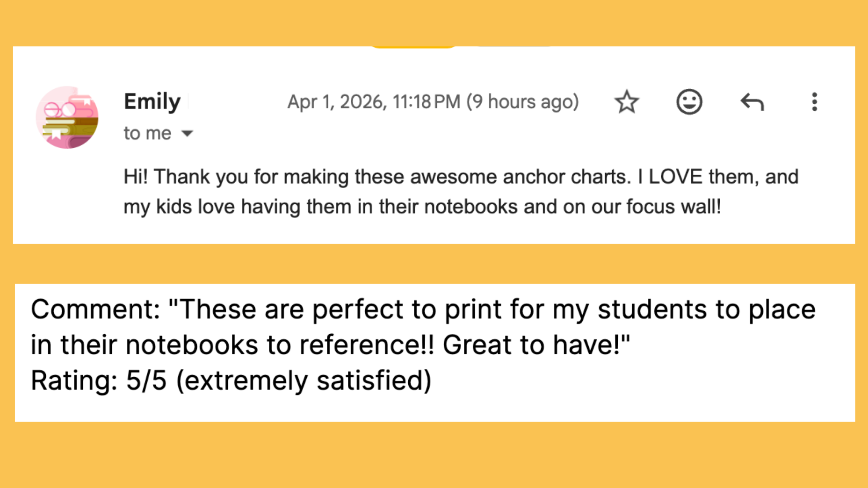Open the three-dot more options menu

[814, 102]
